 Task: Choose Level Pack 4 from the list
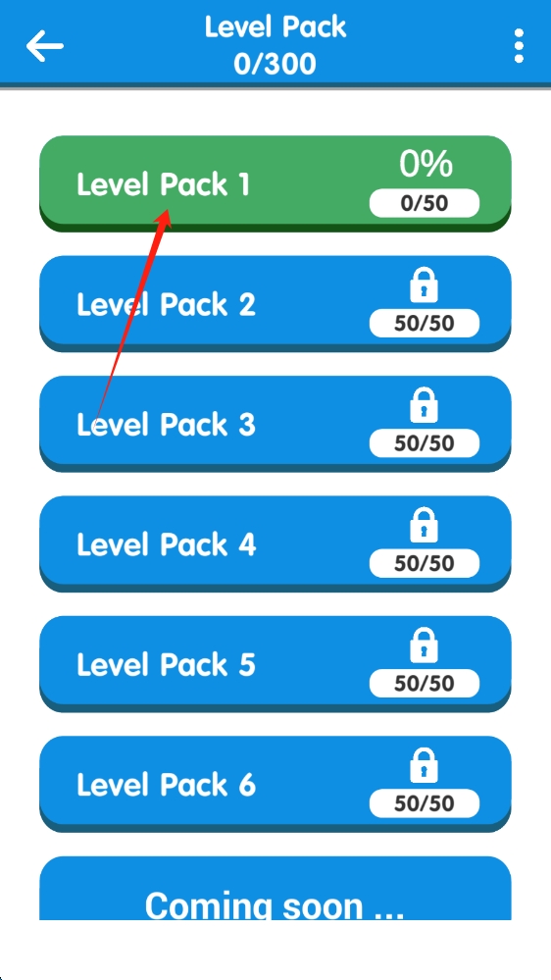(275, 543)
